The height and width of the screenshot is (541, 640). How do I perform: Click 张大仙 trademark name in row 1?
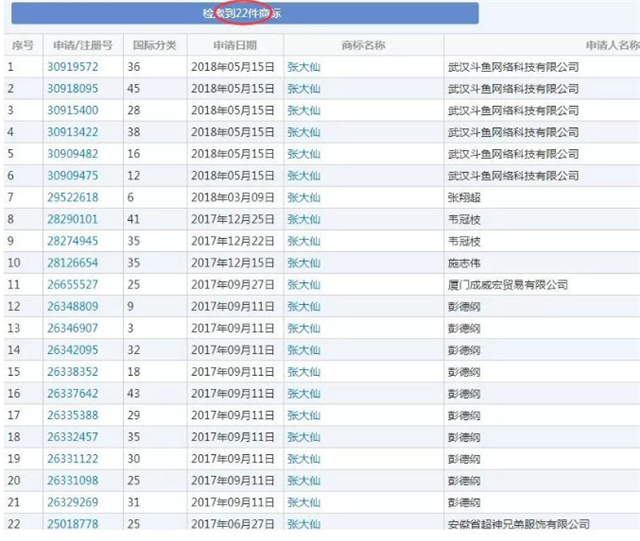click(x=304, y=67)
